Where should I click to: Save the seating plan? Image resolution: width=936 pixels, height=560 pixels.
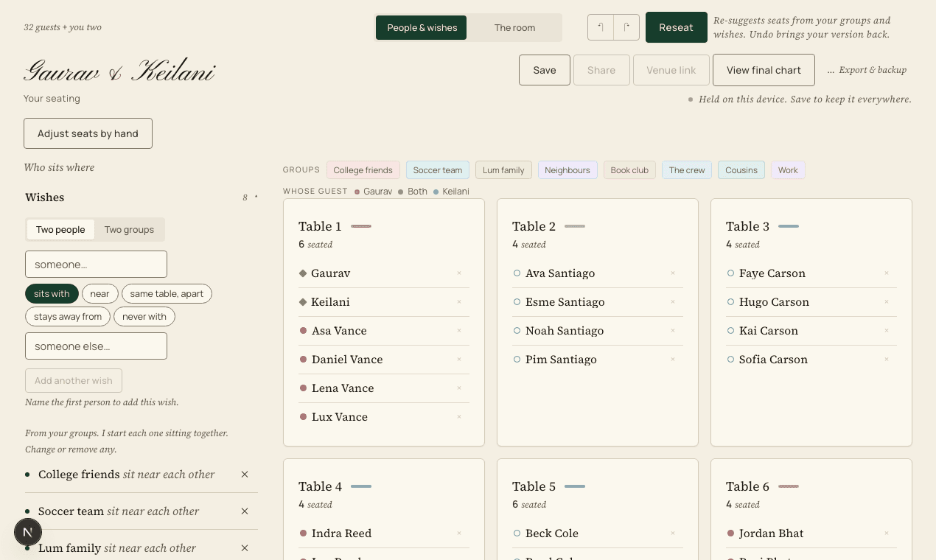pyautogui.click(x=545, y=70)
